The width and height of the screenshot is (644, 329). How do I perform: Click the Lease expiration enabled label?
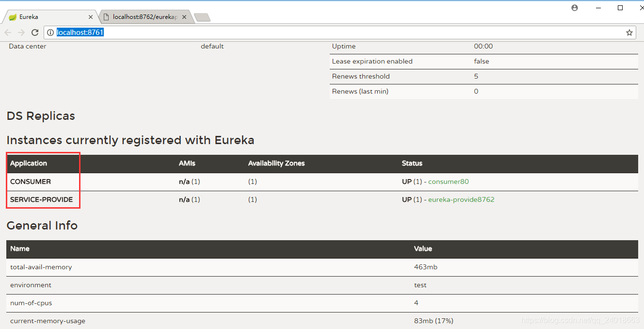click(372, 61)
